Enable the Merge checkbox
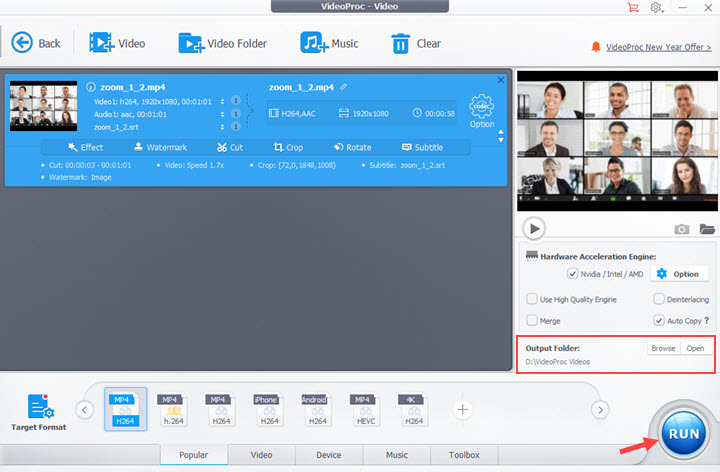 coord(532,320)
